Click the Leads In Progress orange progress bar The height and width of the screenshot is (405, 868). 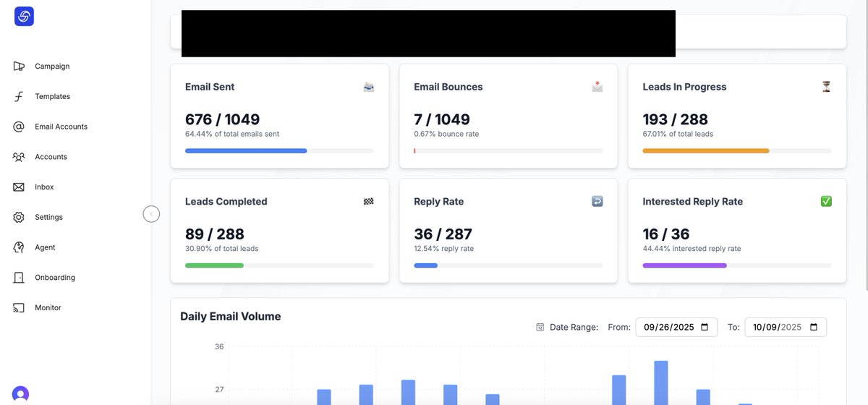[x=706, y=150]
